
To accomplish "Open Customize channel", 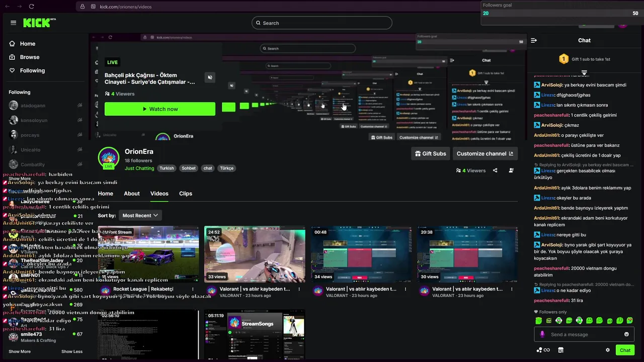I will coord(485,154).
